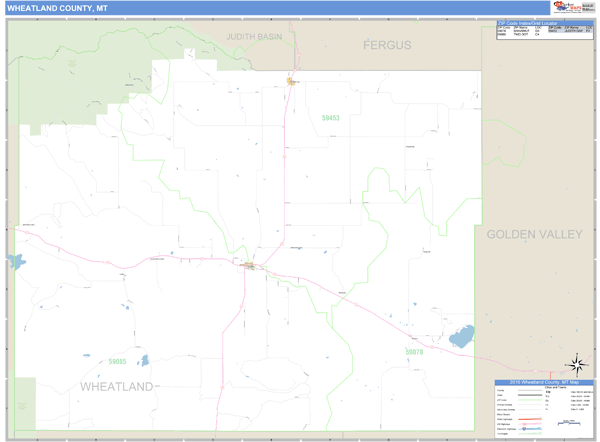Click the ZIP code 59085 label

tap(118, 362)
